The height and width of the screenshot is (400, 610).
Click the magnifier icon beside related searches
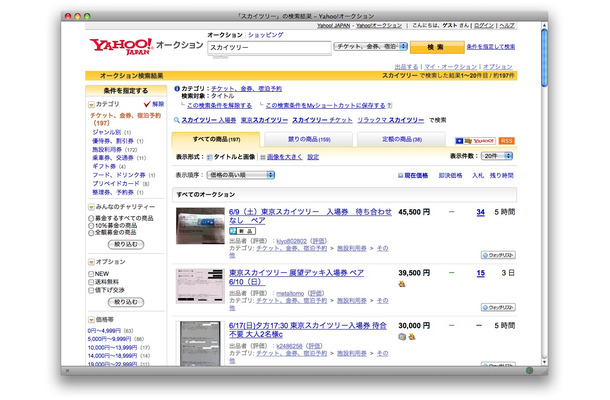coord(177,120)
